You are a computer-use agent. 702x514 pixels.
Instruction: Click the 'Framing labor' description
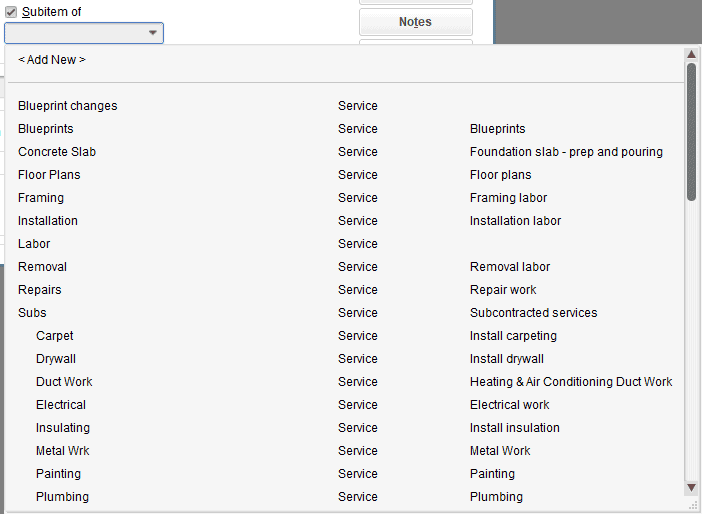tap(509, 197)
